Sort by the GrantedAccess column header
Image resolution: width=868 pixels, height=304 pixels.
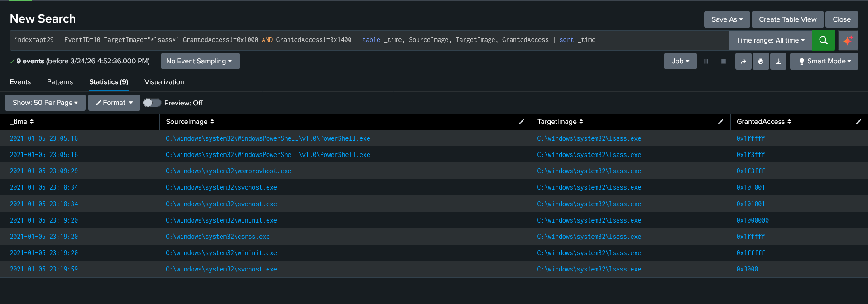(764, 122)
